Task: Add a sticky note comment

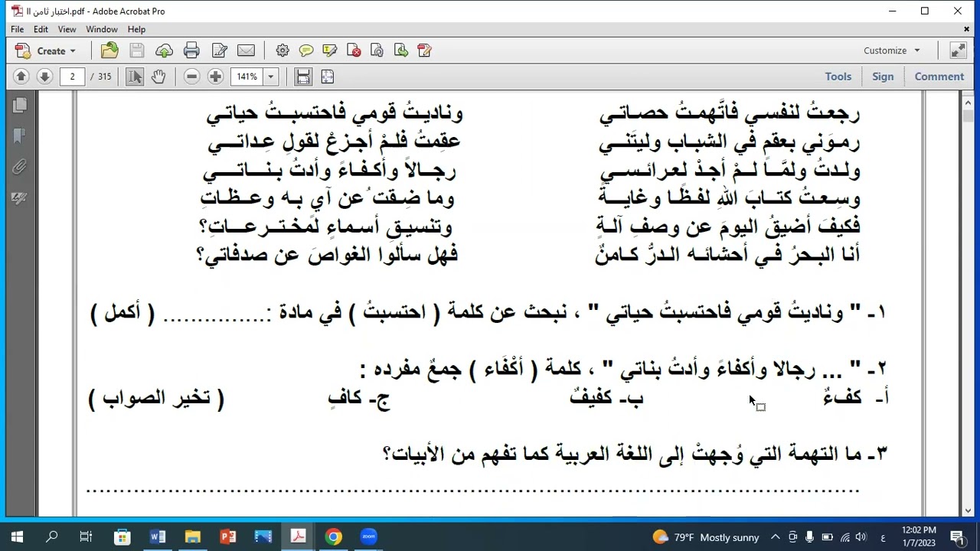Action: 306,51
